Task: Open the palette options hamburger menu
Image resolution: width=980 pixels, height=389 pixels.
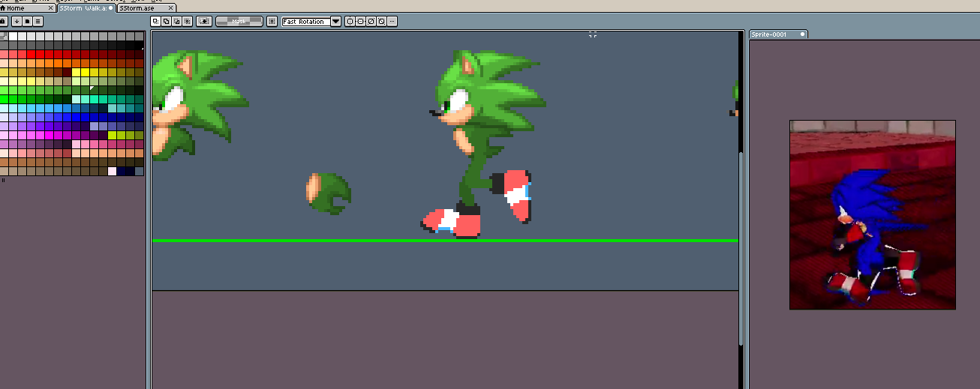Action: [38, 21]
